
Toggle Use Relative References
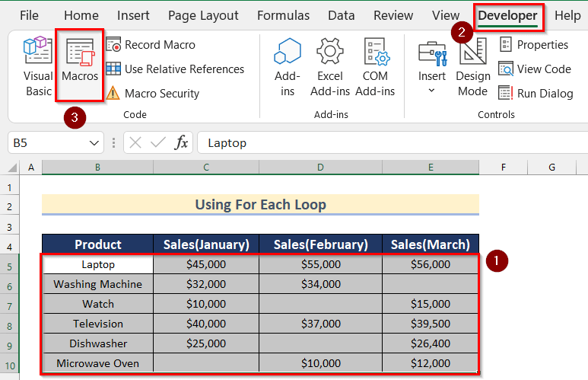175,69
